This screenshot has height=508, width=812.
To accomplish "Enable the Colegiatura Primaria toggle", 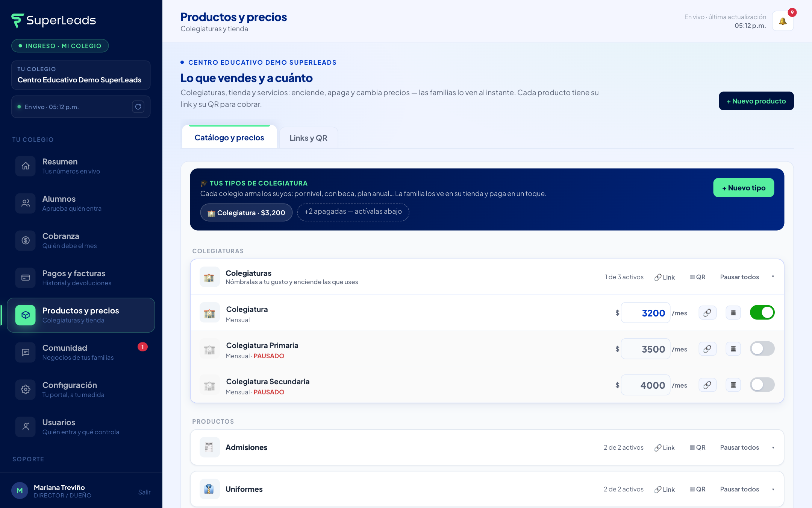I will 762,349.
